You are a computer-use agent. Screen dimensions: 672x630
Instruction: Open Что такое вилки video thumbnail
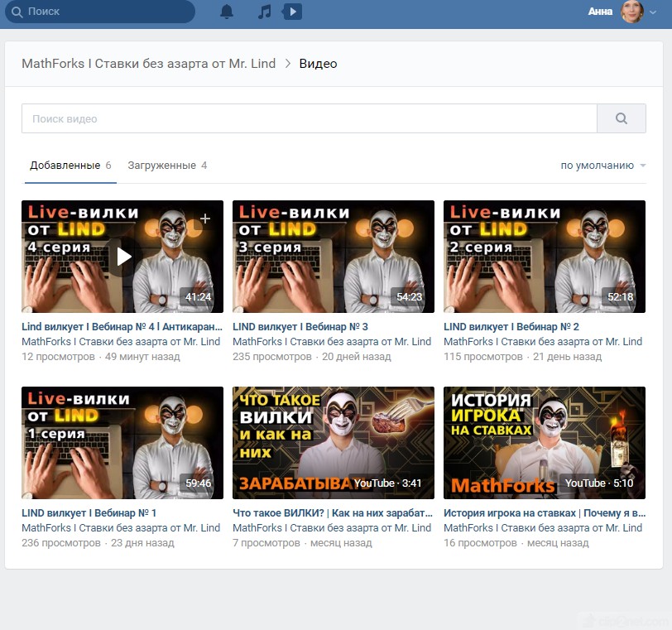click(x=334, y=443)
